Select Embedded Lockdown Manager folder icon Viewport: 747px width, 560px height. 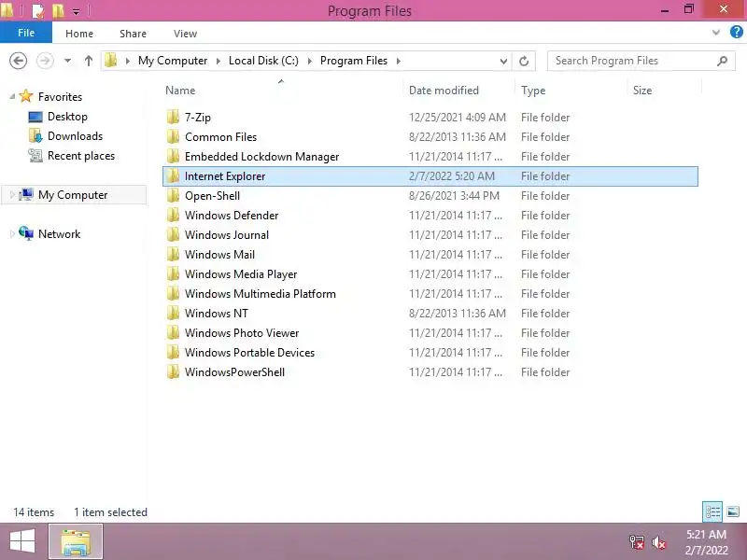coord(173,156)
